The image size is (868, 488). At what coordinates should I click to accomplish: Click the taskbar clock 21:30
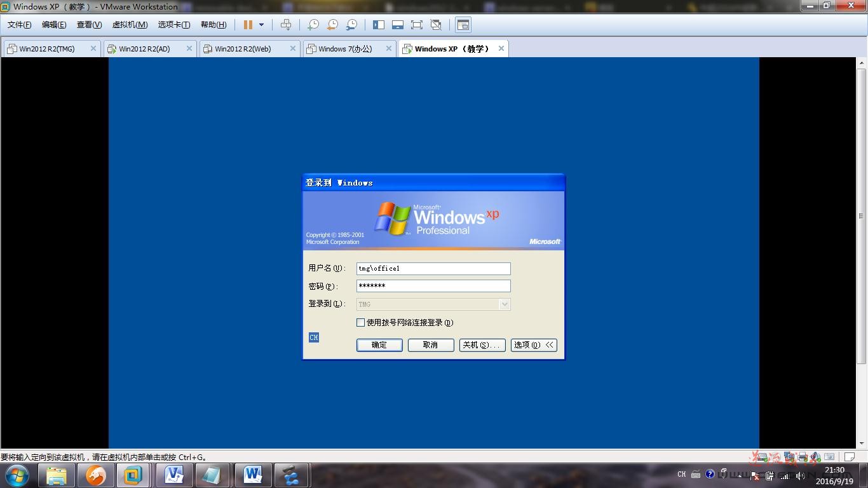[834, 470]
